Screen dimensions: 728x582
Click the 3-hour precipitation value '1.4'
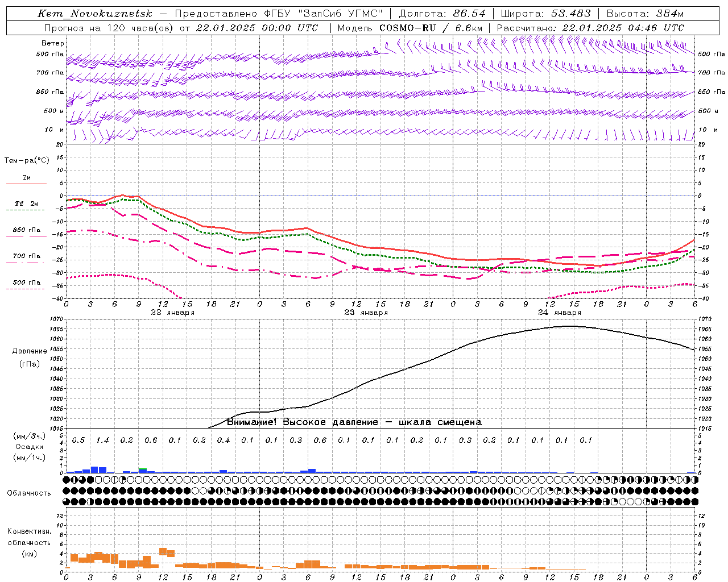point(102,440)
